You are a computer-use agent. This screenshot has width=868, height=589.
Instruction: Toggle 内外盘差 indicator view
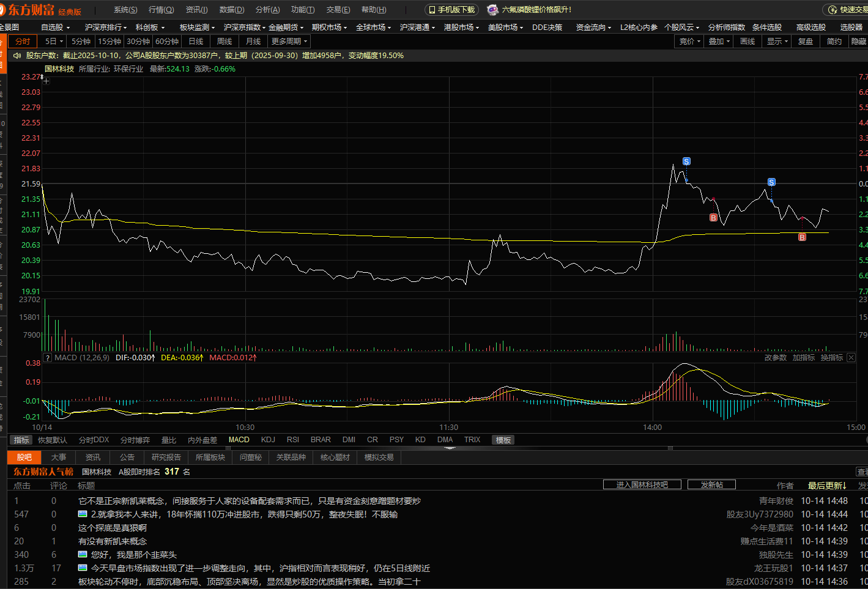click(x=202, y=440)
